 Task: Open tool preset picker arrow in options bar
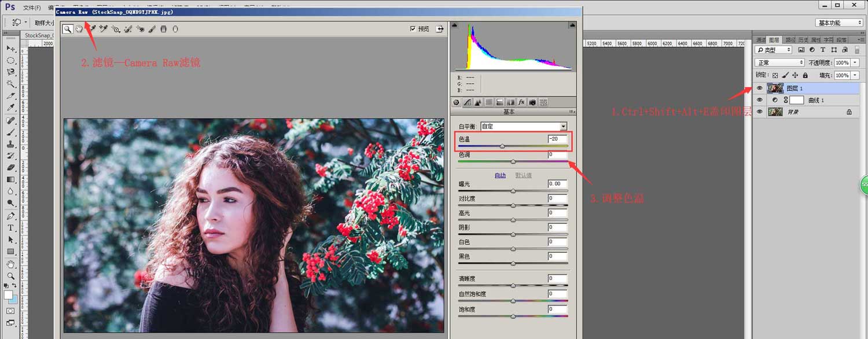[x=25, y=23]
